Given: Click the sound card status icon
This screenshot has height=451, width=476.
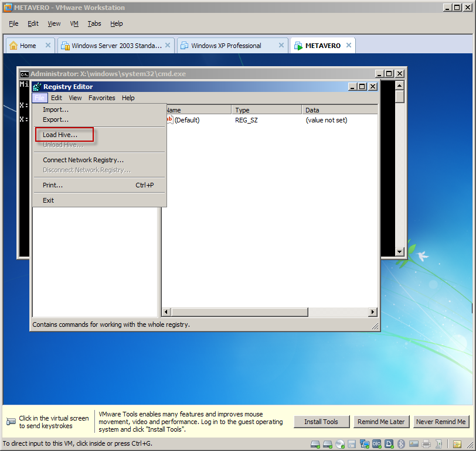Looking at the screenshot, I should (x=438, y=444).
